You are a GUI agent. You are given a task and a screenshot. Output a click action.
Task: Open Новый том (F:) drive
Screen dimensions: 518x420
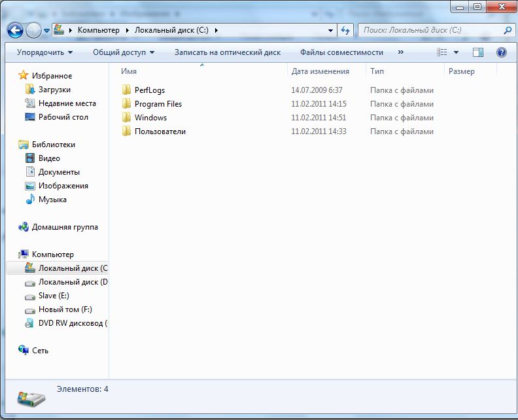pyautogui.click(x=65, y=309)
